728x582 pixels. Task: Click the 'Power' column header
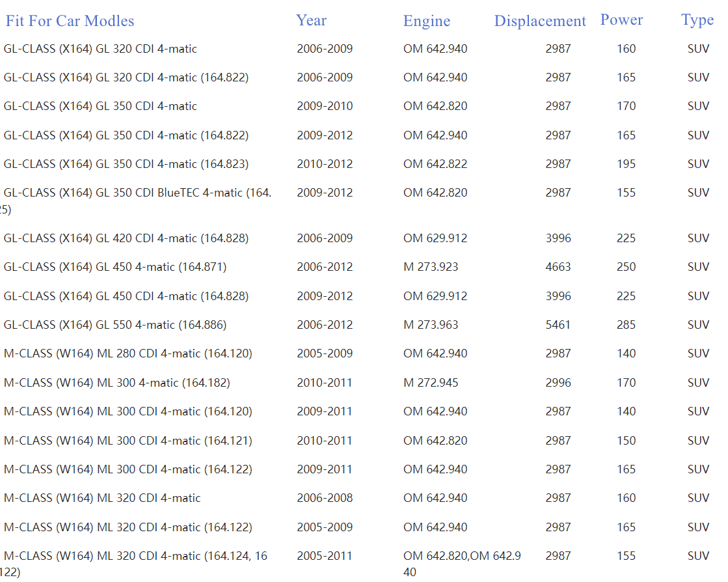[x=621, y=20]
